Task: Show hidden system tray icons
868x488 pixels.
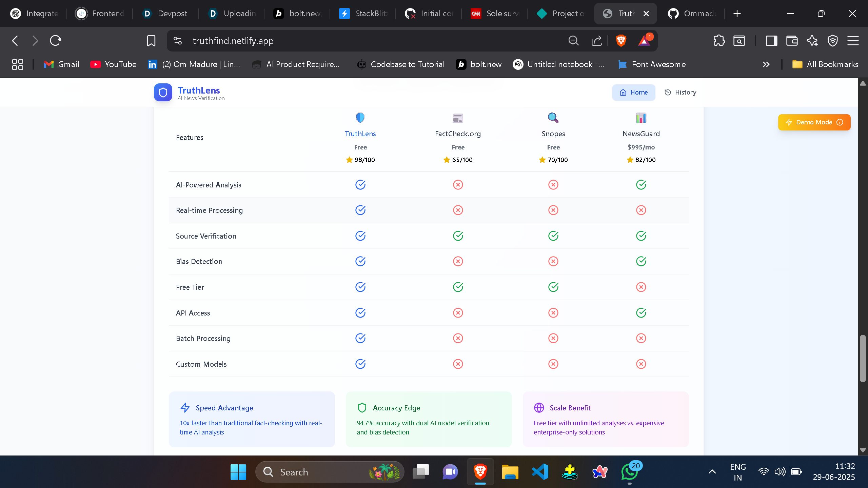Action: (712, 472)
